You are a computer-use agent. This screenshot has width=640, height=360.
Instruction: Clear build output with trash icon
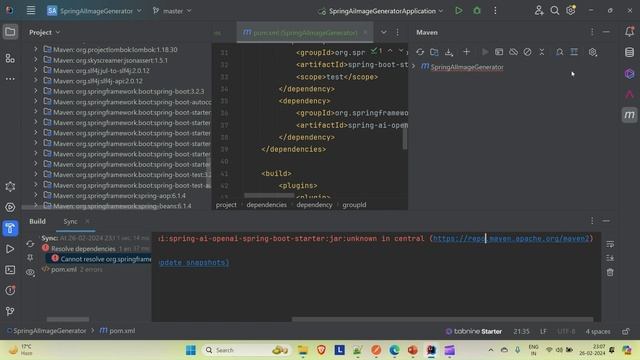click(x=610, y=272)
